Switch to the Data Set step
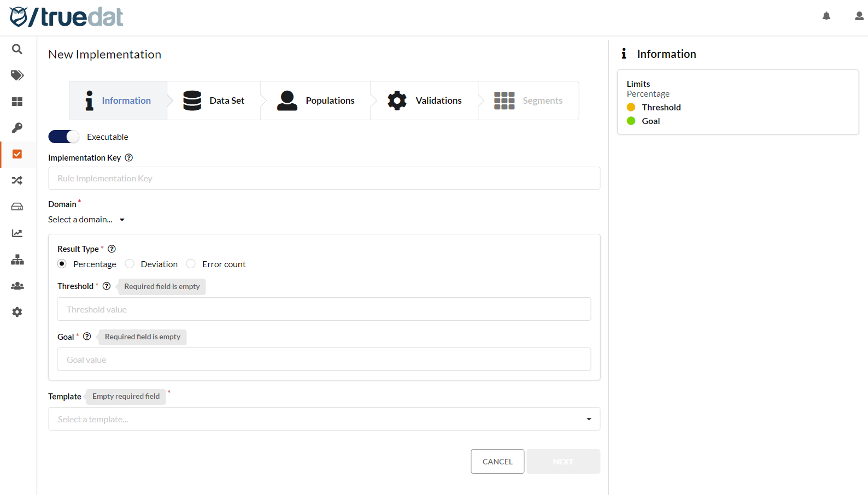Screen dimensions: 868x495 (x=214, y=101)
